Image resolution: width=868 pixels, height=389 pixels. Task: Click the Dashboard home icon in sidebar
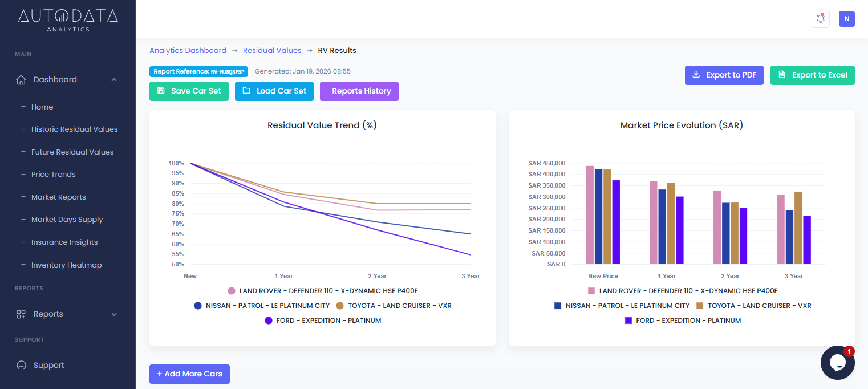[x=21, y=80]
